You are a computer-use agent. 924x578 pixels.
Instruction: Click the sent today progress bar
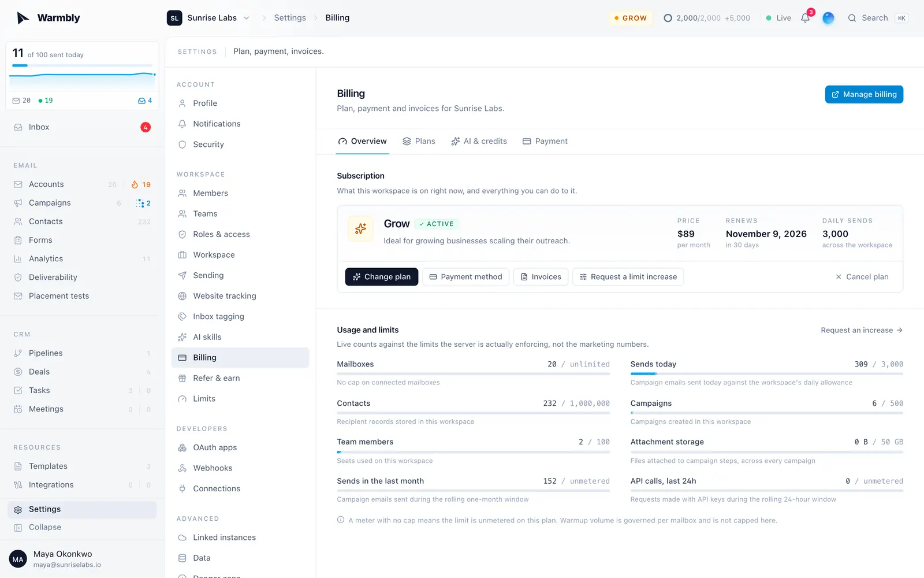(x=82, y=65)
